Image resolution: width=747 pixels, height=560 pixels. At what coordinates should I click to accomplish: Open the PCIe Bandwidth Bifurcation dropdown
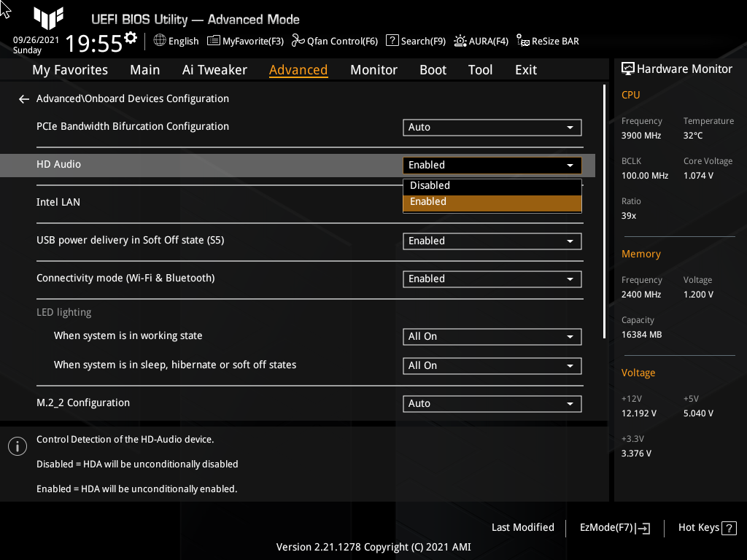[492, 127]
